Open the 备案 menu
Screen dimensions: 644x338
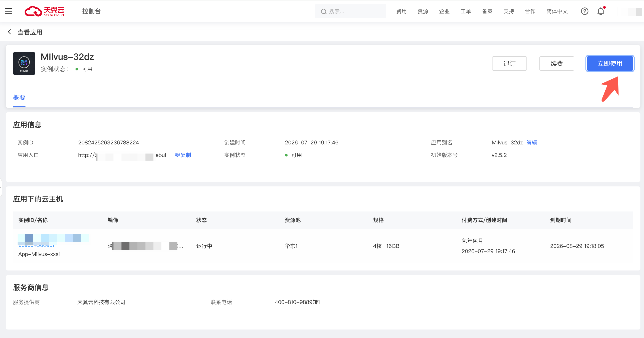click(487, 11)
